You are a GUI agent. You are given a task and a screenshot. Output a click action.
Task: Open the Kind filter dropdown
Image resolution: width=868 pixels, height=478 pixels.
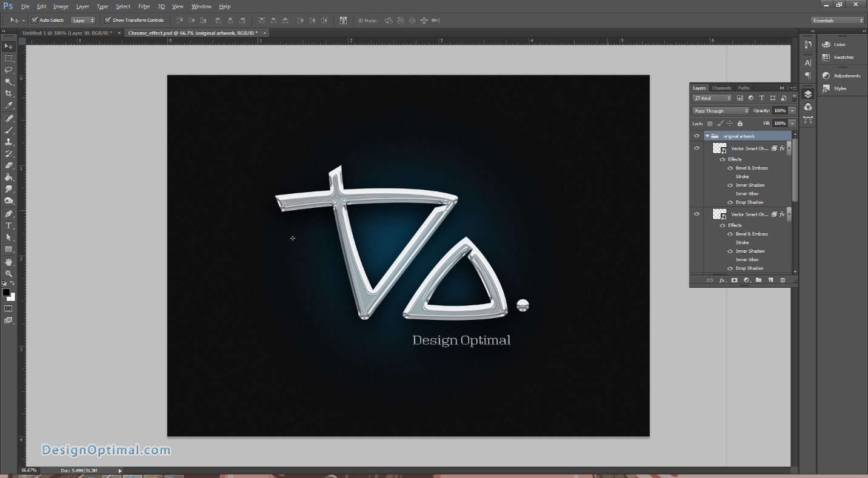pos(712,98)
